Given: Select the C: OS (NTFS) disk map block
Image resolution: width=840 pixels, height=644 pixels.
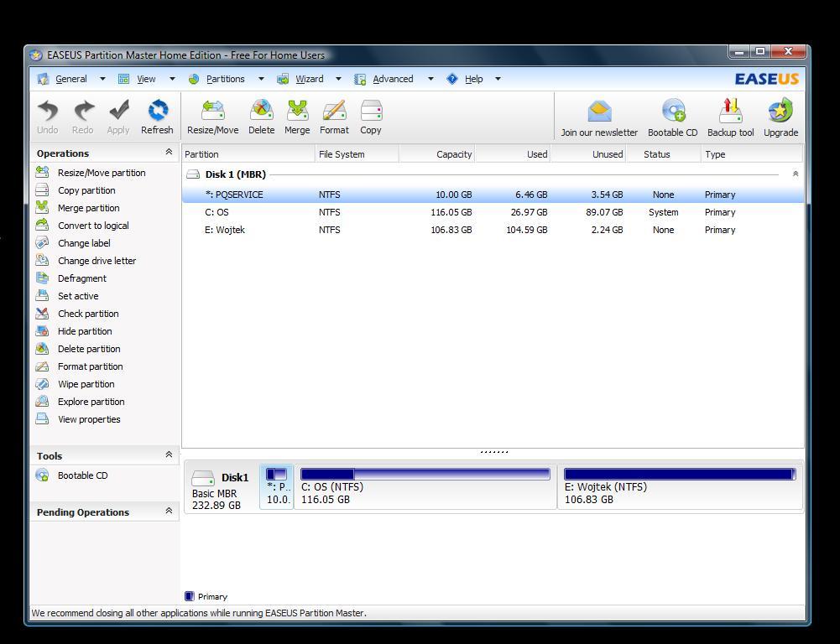Looking at the screenshot, I should coord(425,486).
